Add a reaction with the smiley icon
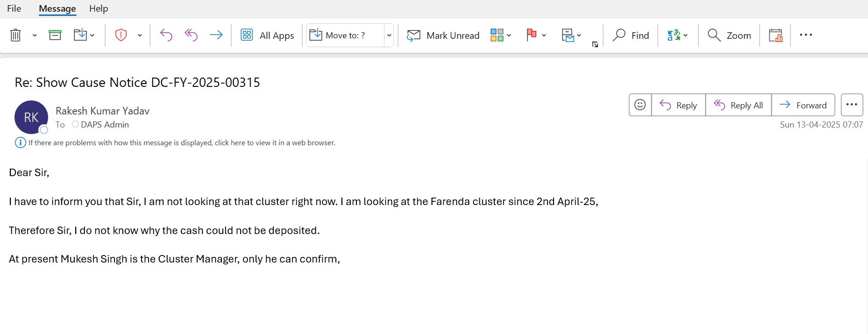 tap(640, 105)
